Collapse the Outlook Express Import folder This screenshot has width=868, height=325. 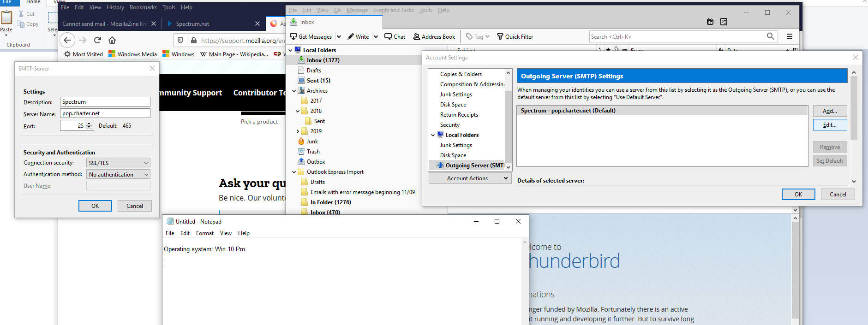click(x=294, y=172)
